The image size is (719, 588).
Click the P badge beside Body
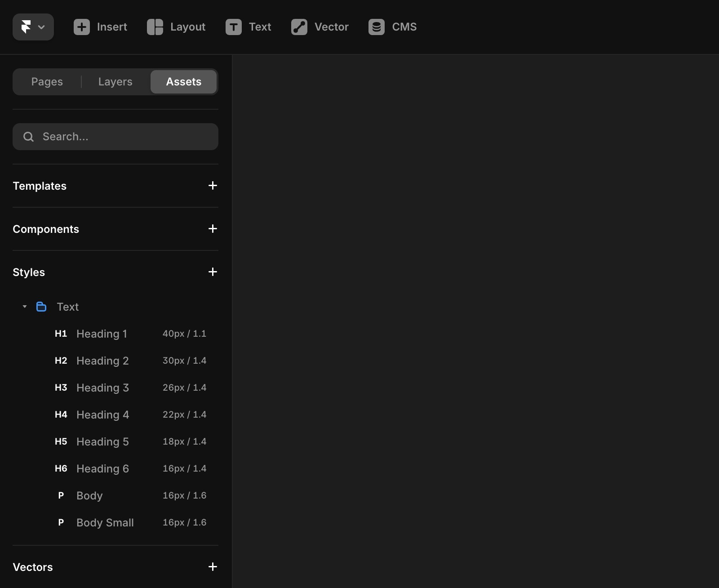point(61,495)
